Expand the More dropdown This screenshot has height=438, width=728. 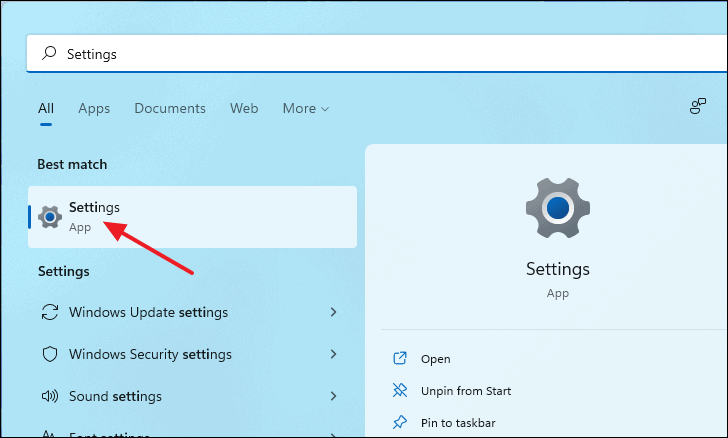[x=306, y=108]
